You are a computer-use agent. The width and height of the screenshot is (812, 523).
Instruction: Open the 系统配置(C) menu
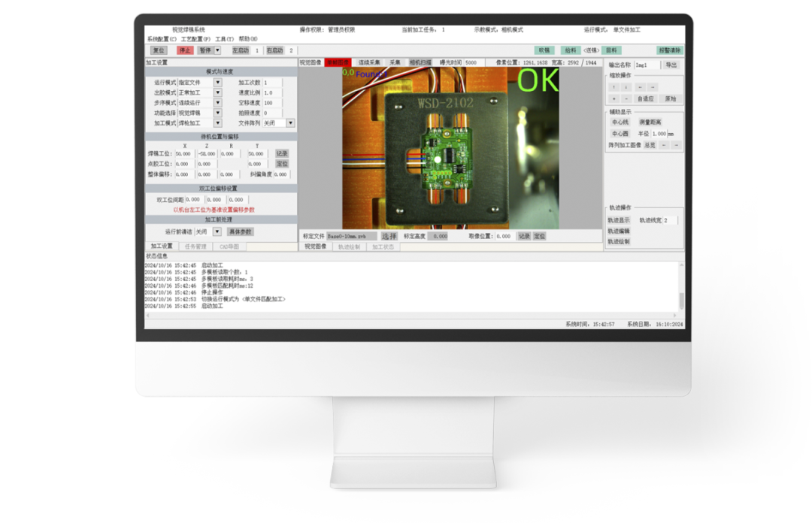tap(162, 39)
